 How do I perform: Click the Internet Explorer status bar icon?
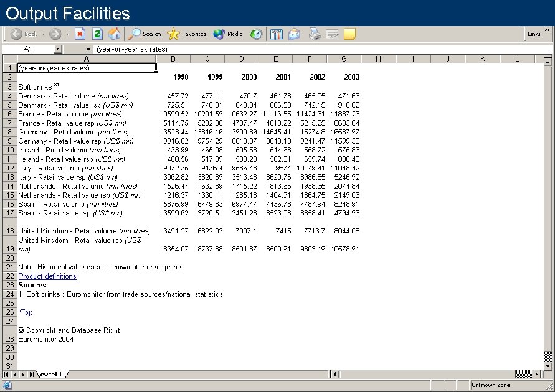coord(6,385)
